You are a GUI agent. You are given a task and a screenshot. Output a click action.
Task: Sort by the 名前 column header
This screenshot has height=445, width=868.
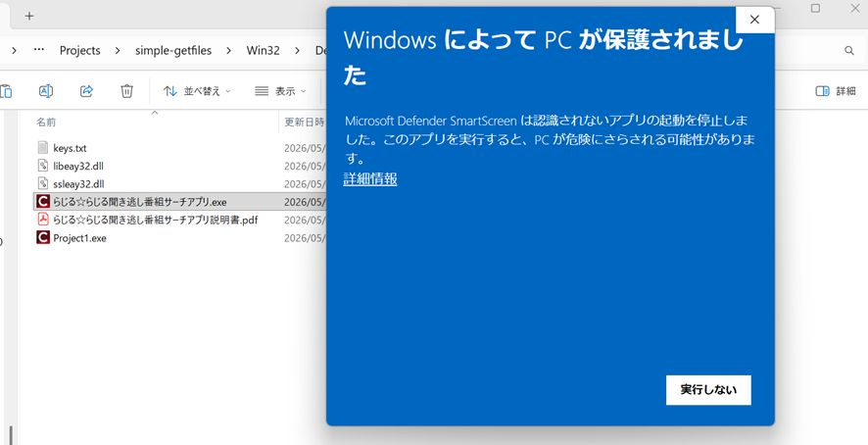pos(46,122)
